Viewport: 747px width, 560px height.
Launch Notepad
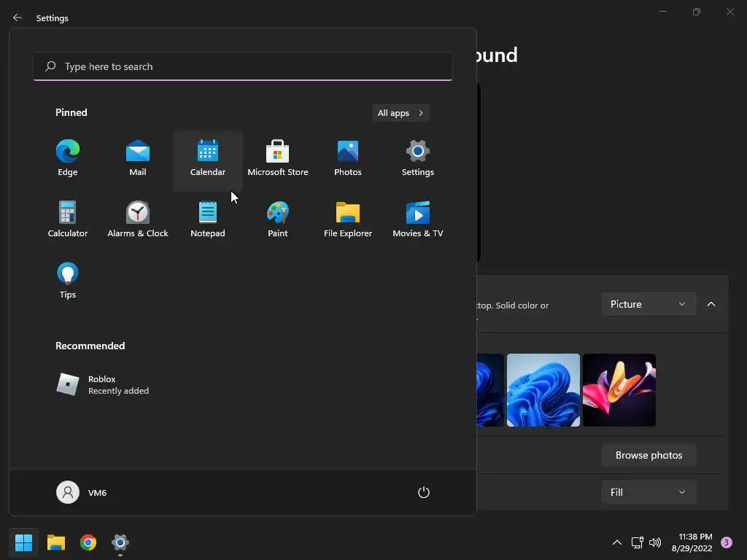coord(208,219)
